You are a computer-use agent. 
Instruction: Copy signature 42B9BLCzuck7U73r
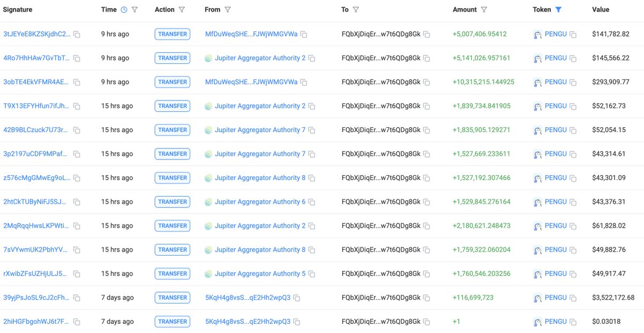77,130
